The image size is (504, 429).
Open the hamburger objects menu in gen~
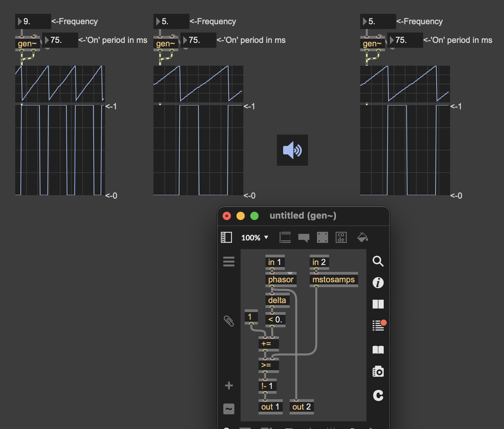tap(229, 262)
